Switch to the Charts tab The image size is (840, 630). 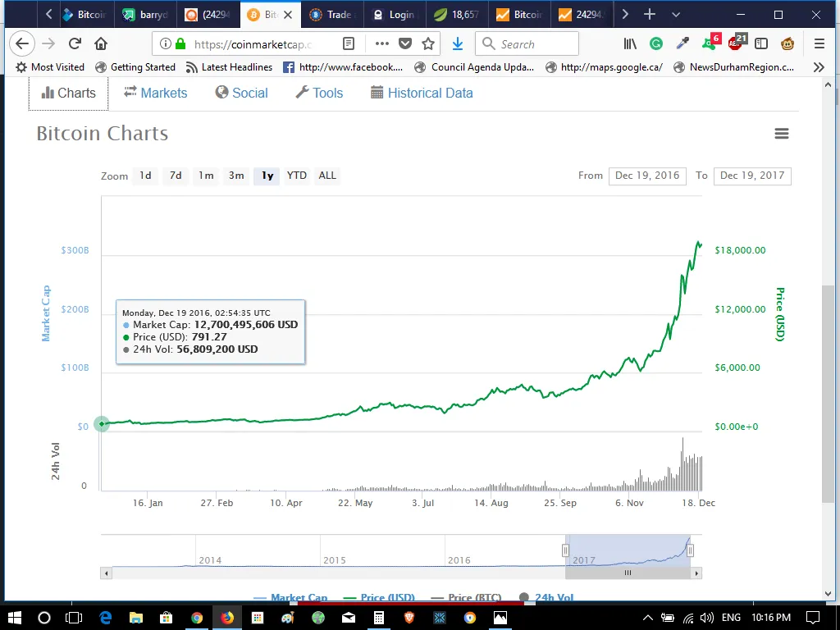click(69, 94)
